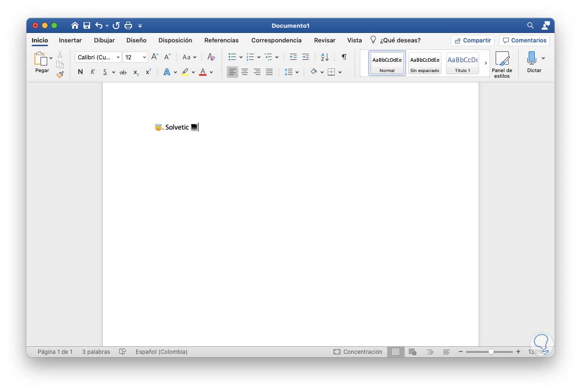
Task: Click the Compartir button
Action: (473, 41)
